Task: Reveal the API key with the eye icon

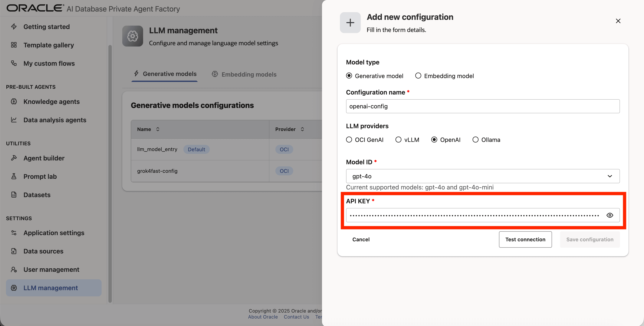Action: [x=609, y=215]
